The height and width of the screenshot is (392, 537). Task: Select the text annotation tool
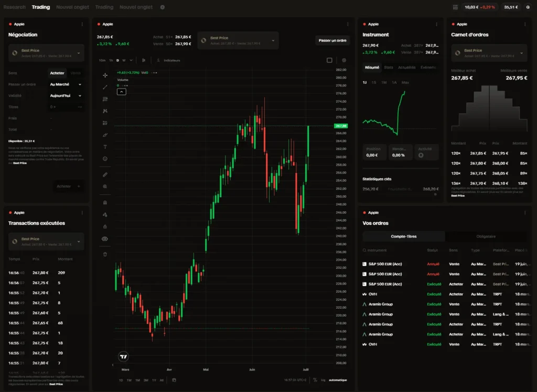pos(105,147)
